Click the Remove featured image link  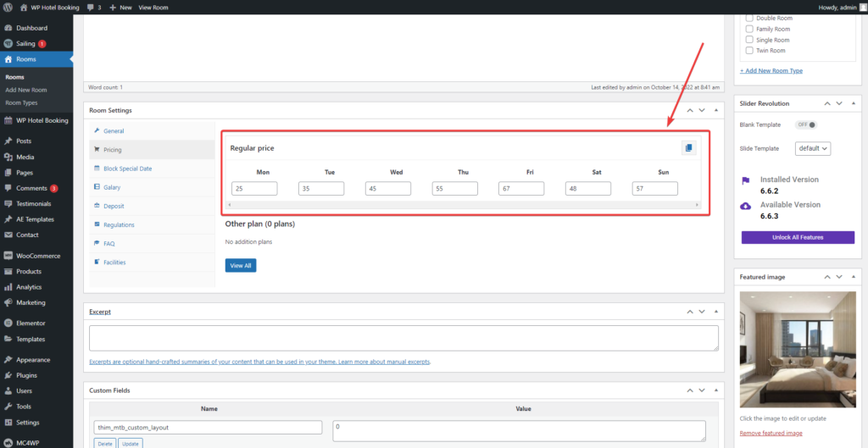[771, 434]
